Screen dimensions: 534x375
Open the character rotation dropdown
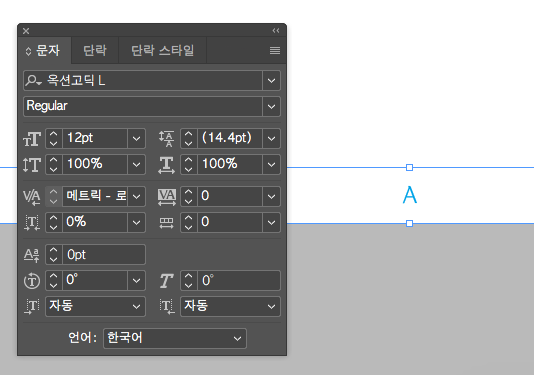point(136,280)
